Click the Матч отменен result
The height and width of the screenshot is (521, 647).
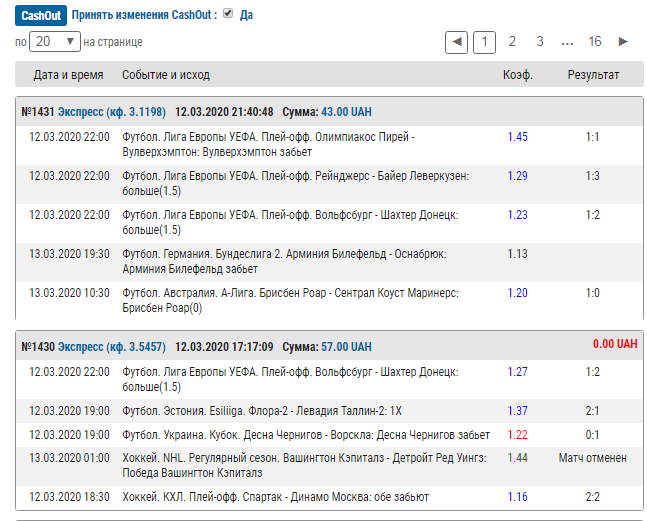593,458
